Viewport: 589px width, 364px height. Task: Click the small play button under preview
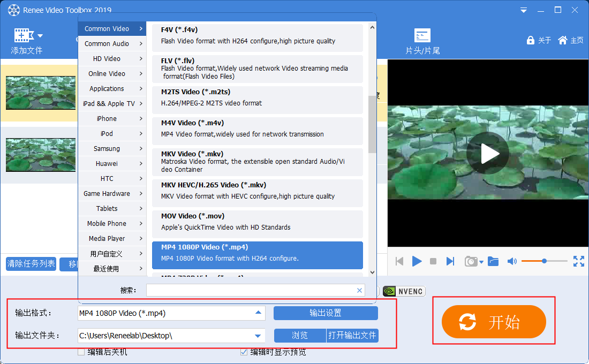[x=417, y=261]
